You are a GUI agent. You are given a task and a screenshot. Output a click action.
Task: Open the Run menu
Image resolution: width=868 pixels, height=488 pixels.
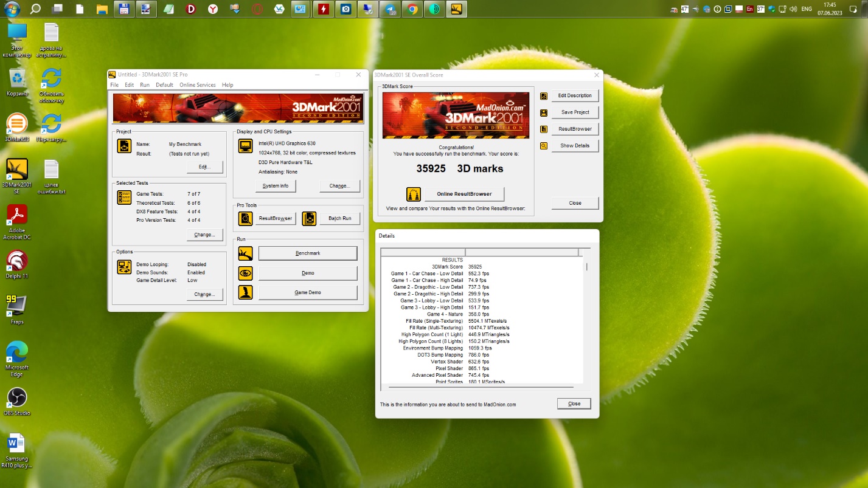(x=145, y=85)
